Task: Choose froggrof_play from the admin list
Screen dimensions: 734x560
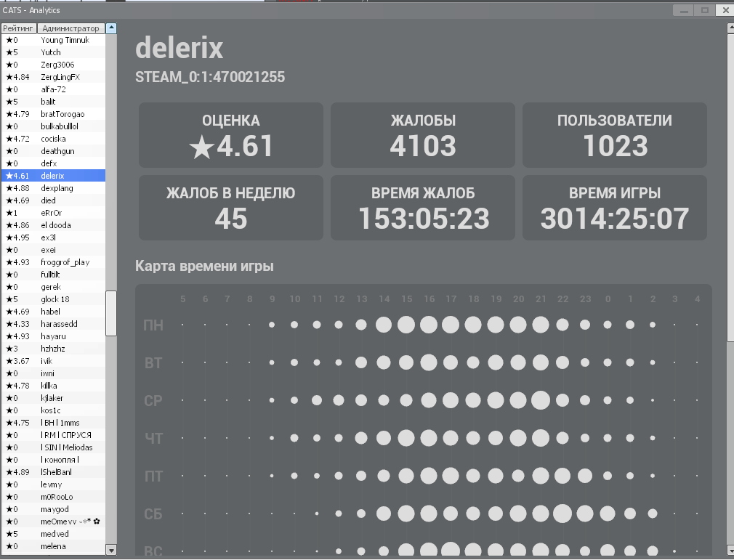Action: pyautogui.click(x=65, y=262)
